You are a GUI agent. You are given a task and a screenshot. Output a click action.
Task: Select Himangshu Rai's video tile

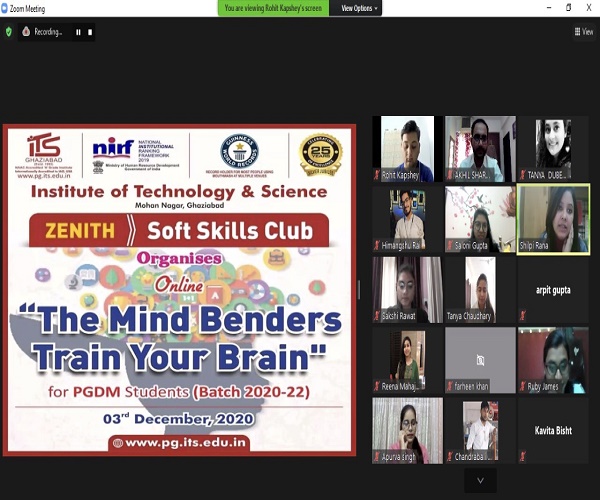408,219
